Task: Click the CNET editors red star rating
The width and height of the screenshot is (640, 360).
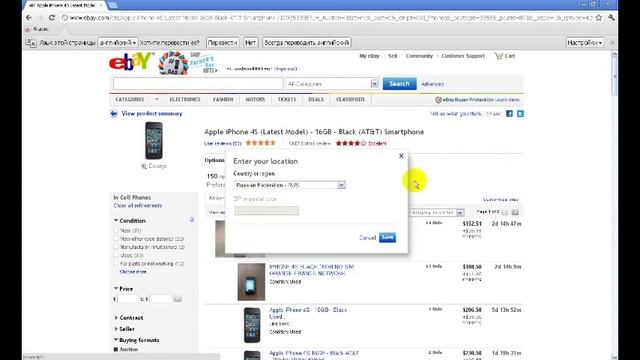Action: pyautogui.click(x=351, y=143)
